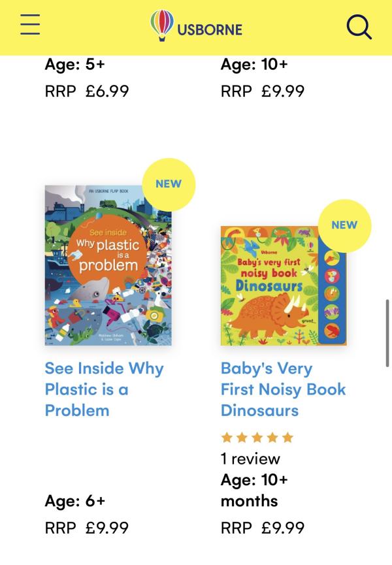Open 'Baby's Very First Noisy Book Dinosaurs' title link
The width and height of the screenshot is (392, 565).
point(283,389)
